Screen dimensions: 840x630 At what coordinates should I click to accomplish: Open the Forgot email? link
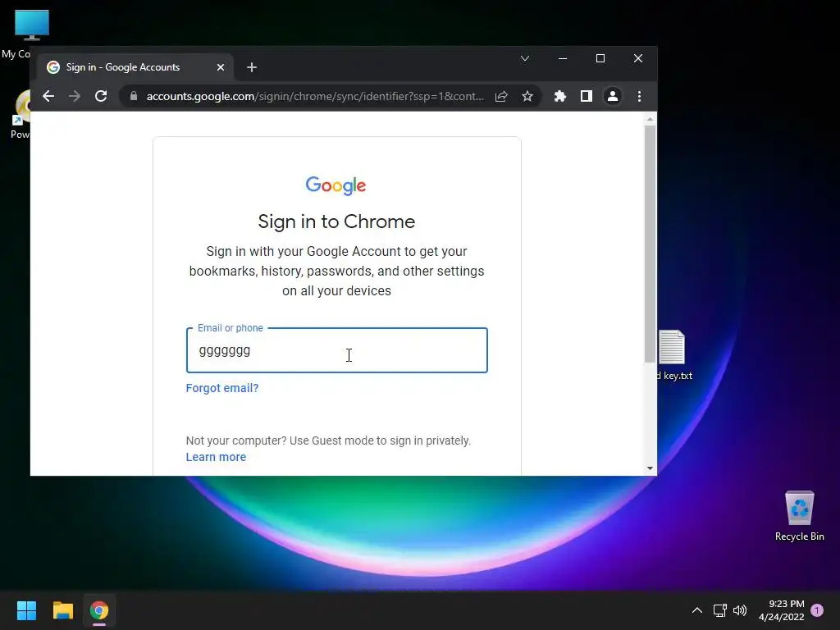tap(222, 388)
